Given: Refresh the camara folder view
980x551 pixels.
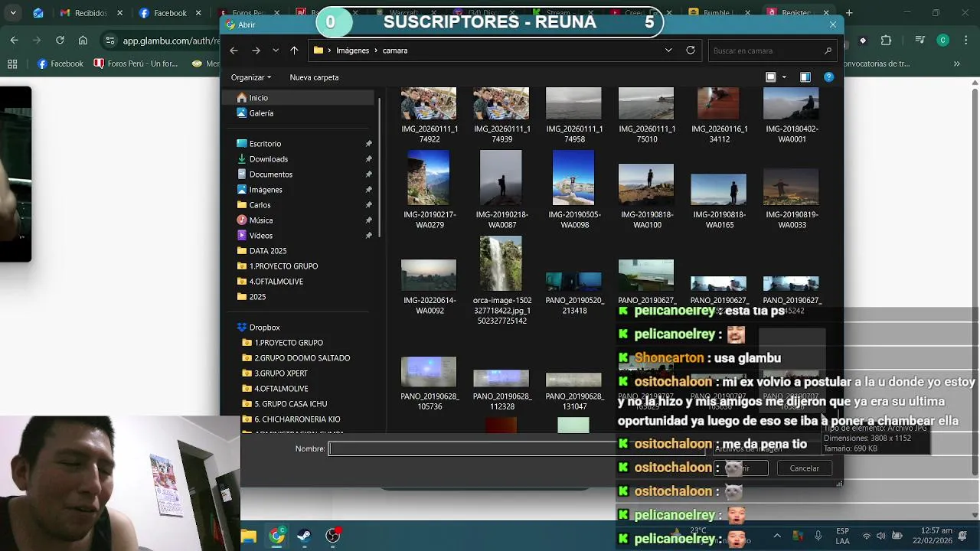Looking at the screenshot, I should click(x=691, y=51).
